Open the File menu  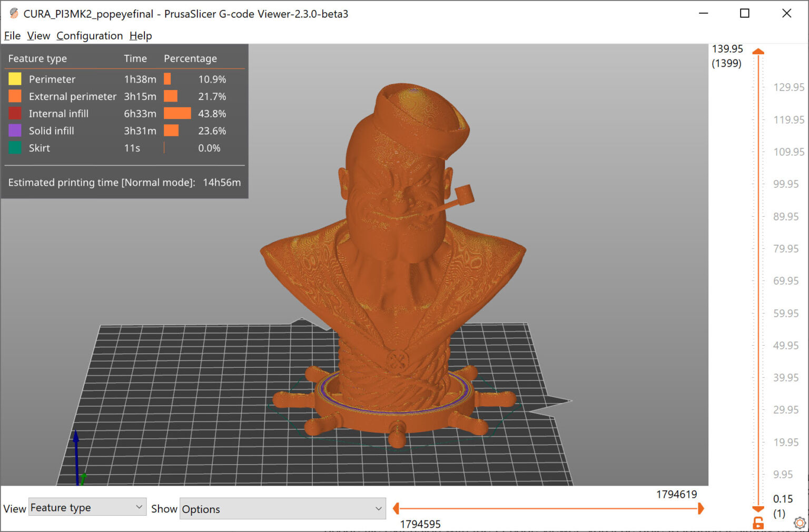(x=12, y=35)
